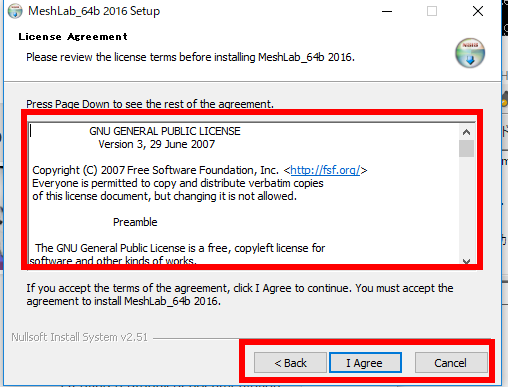Click 'Everyone is permitted to copy' line

pyautogui.click(x=178, y=183)
